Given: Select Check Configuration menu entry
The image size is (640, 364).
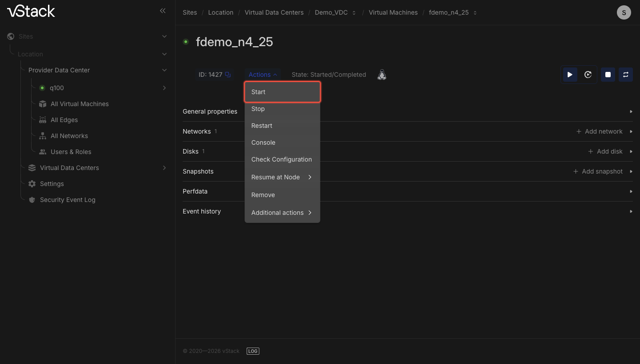Looking at the screenshot, I should click(282, 159).
